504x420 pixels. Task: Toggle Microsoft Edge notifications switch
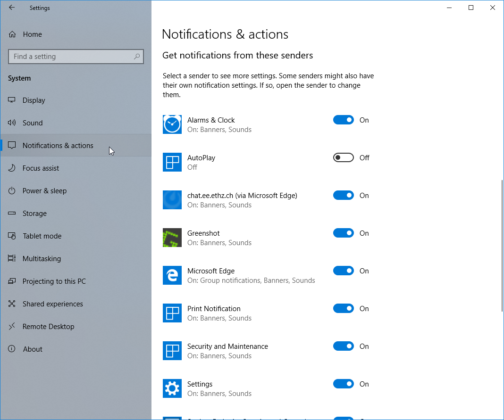343,271
